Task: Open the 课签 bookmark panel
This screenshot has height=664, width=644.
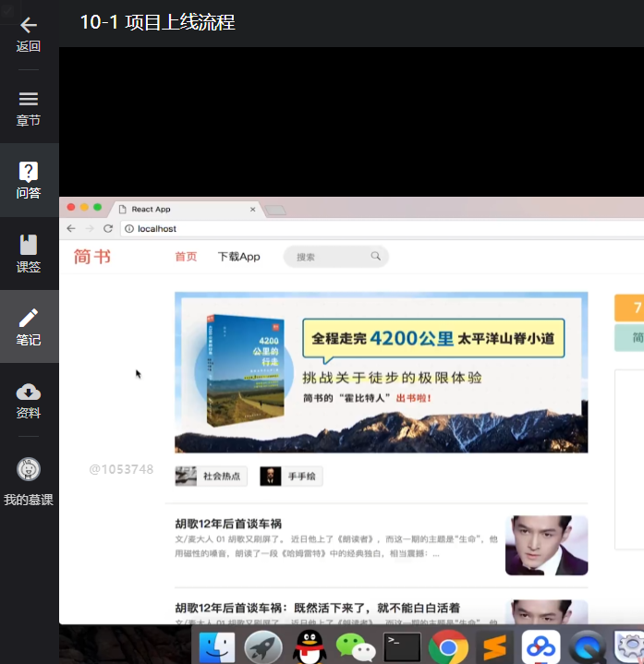Action: (29, 253)
